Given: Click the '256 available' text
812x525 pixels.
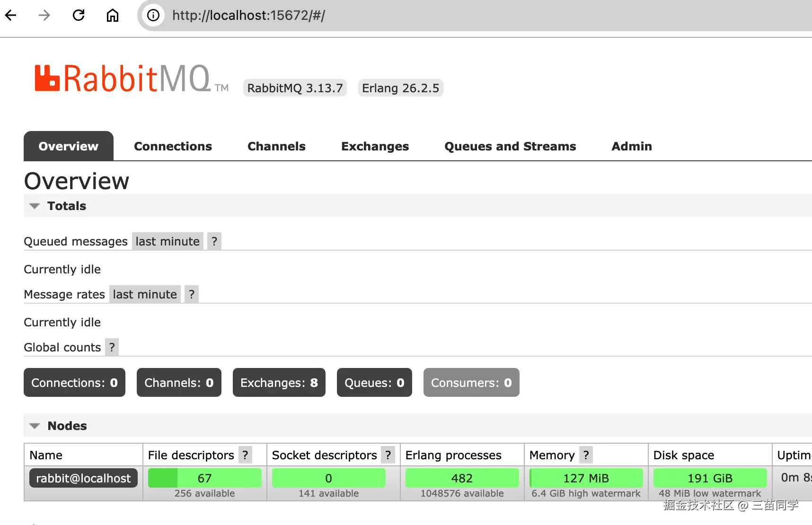Looking at the screenshot, I should [x=205, y=493].
